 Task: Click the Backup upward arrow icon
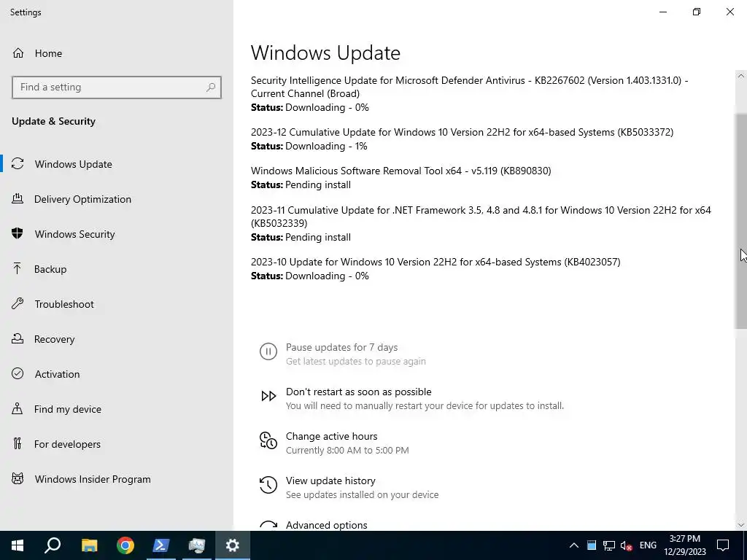18,268
